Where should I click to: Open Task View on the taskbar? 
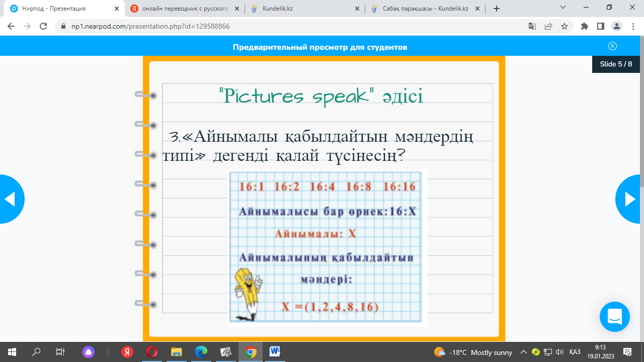click(60, 352)
